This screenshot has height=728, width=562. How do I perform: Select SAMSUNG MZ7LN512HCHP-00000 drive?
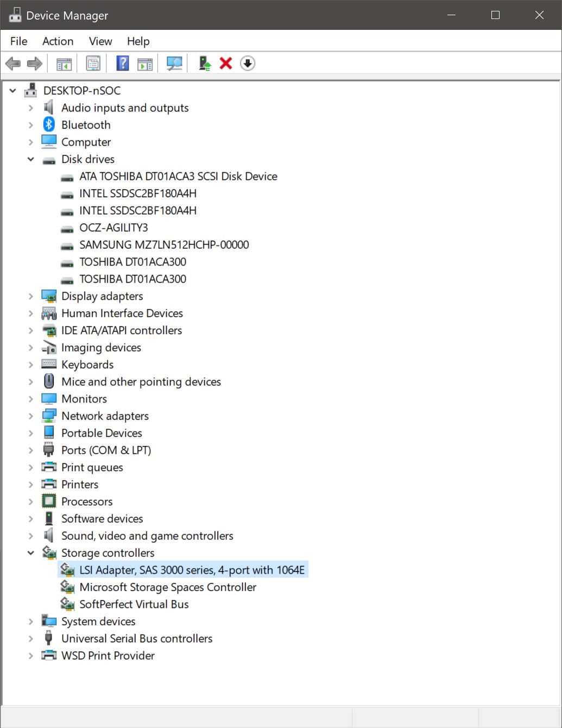point(164,244)
